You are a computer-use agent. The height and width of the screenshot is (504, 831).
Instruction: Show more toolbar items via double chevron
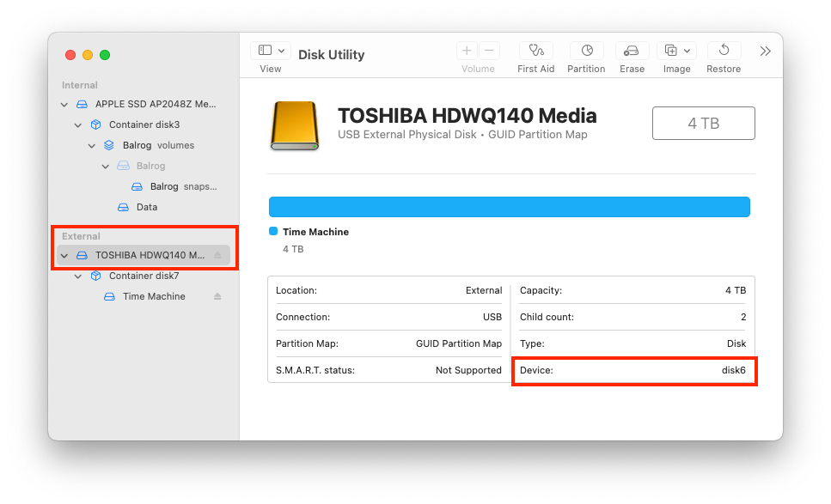[765, 51]
